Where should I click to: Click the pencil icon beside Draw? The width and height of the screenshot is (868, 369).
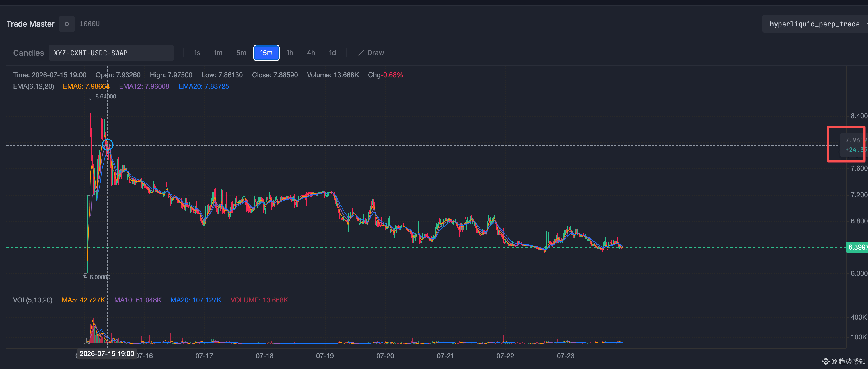point(361,53)
